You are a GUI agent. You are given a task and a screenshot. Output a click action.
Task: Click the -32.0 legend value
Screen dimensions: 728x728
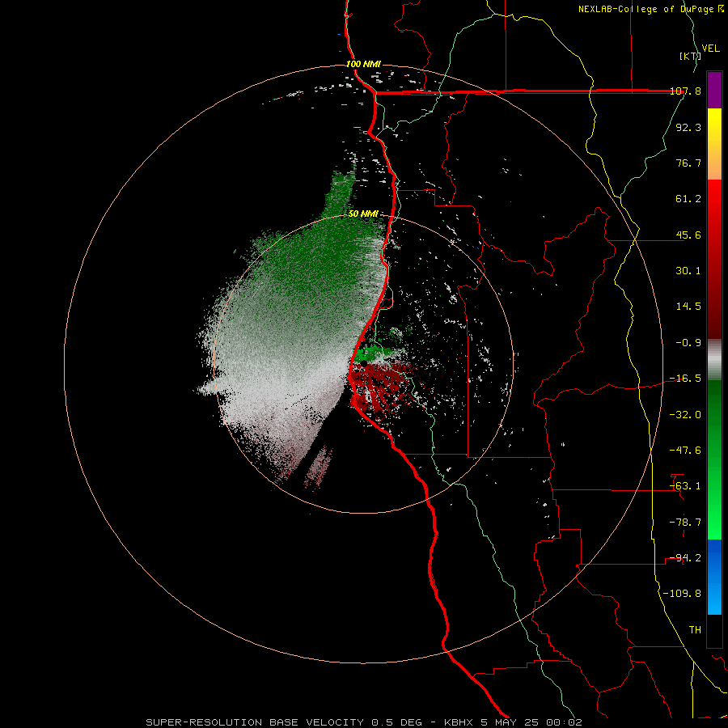(685, 415)
